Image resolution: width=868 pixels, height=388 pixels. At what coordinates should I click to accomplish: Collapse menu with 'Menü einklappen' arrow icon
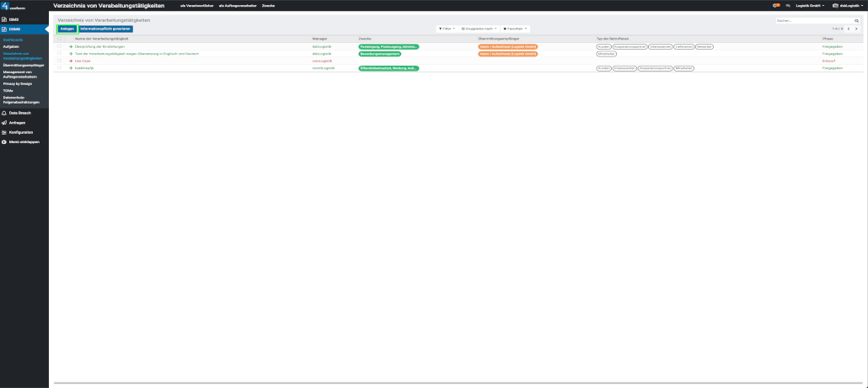click(x=4, y=141)
